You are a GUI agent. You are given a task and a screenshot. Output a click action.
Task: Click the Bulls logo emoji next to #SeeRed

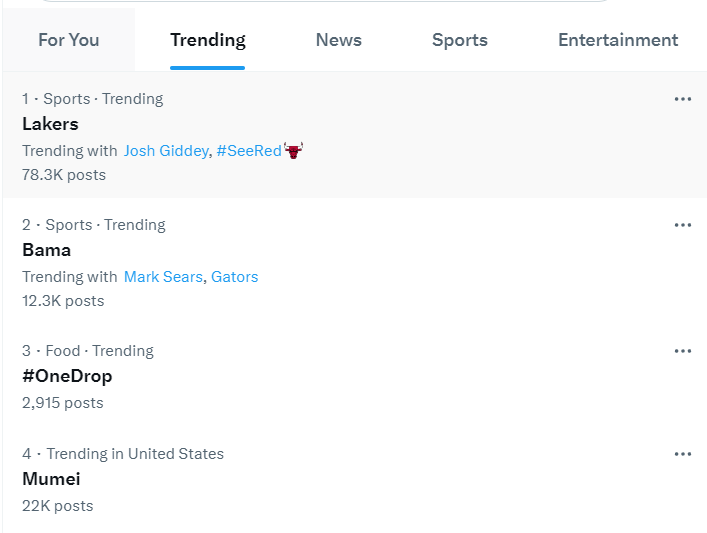click(294, 151)
